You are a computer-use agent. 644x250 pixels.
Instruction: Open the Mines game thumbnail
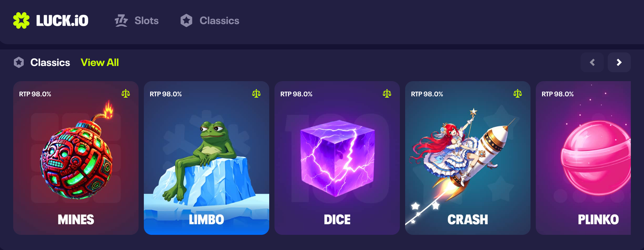(x=76, y=158)
